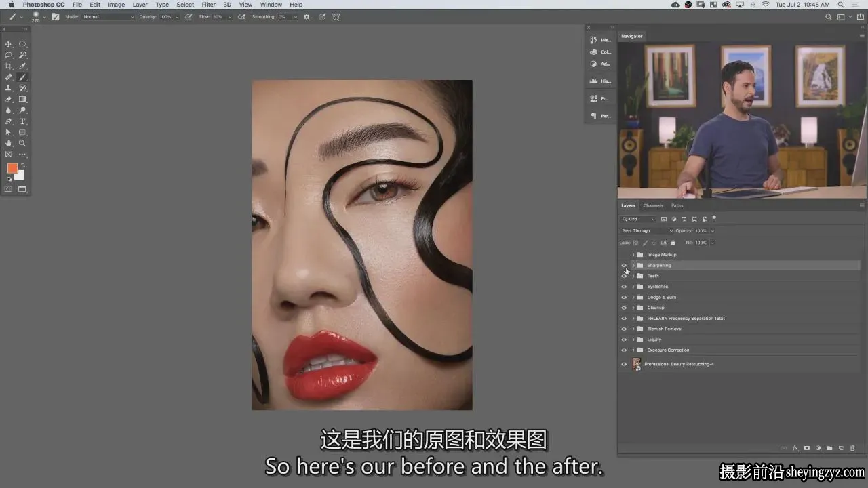Open the Select menu
This screenshot has width=868, height=488.
coord(185,5)
